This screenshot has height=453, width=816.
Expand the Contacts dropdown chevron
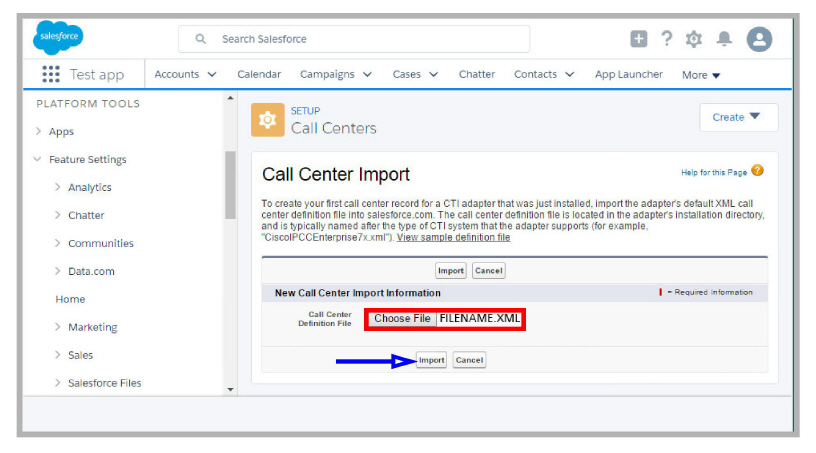[x=570, y=74]
